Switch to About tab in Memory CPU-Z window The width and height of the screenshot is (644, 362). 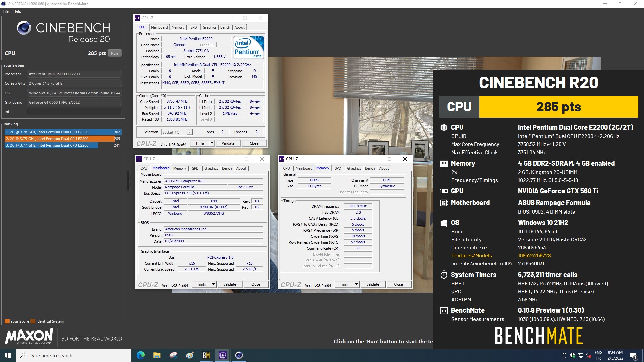[384, 168]
